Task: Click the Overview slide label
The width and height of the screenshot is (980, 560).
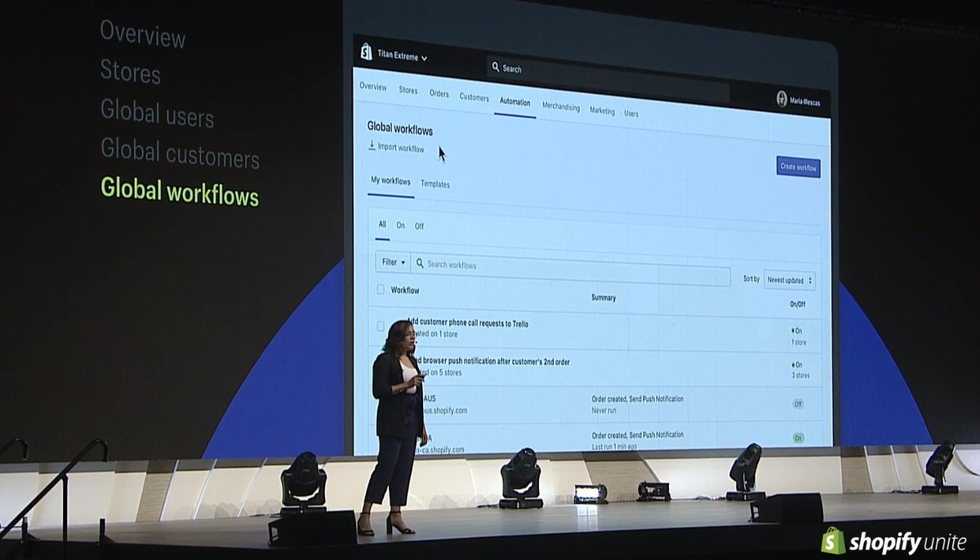Action: tap(143, 35)
